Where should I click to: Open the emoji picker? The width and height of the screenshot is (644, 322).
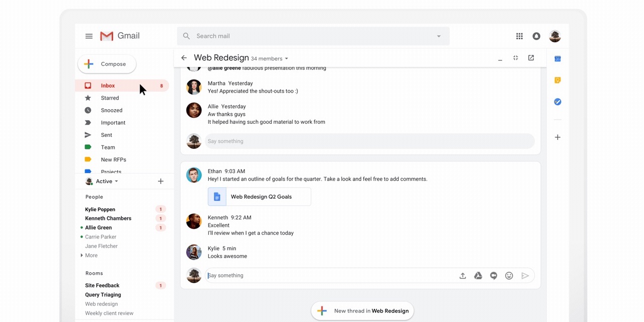[x=509, y=275]
